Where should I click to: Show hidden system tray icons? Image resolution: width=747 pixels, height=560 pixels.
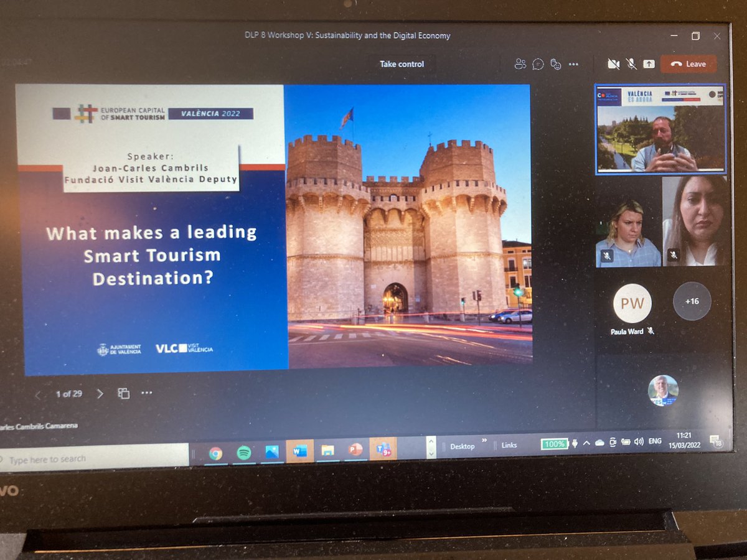(587, 442)
